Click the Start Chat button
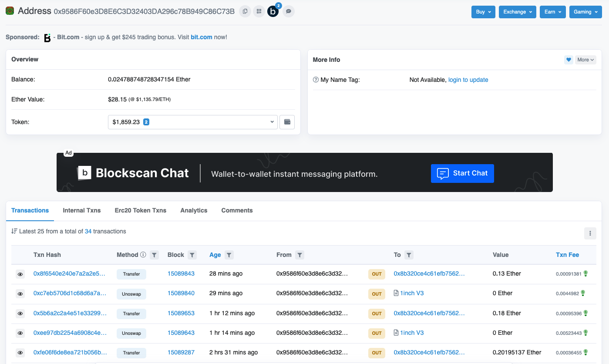This screenshot has height=364, width=609. point(462,173)
